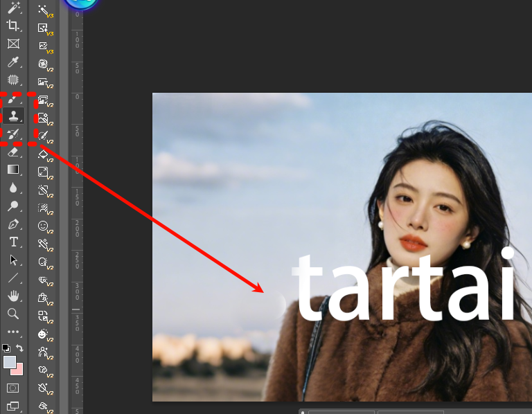Click the image-with-T V2 plugin icon
The image size is (532, 414).
pyautogui.click(x=44, y=82)
